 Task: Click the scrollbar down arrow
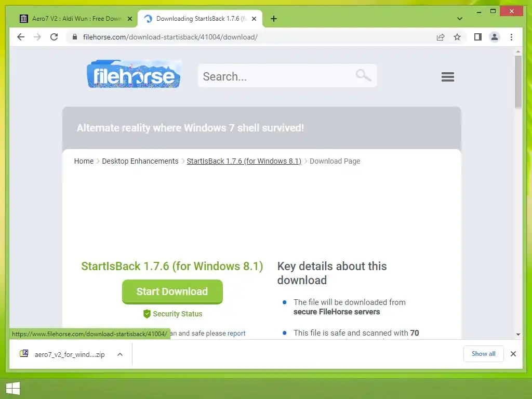click(518, 335)
